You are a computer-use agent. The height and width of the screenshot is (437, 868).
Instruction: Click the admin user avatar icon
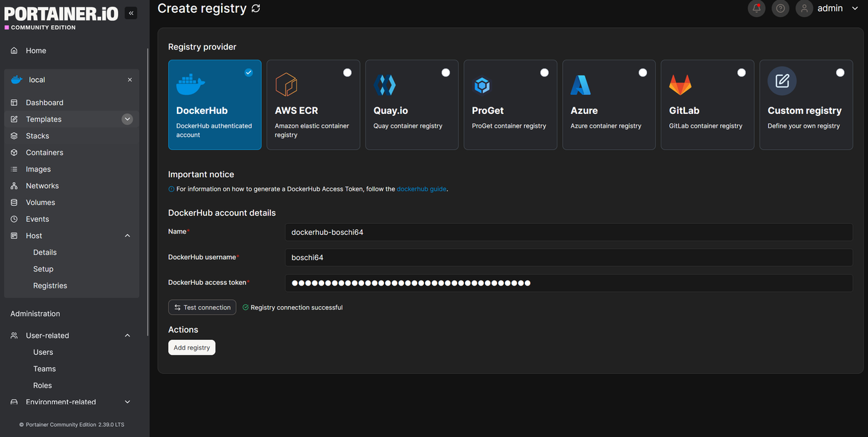[804, 9]
